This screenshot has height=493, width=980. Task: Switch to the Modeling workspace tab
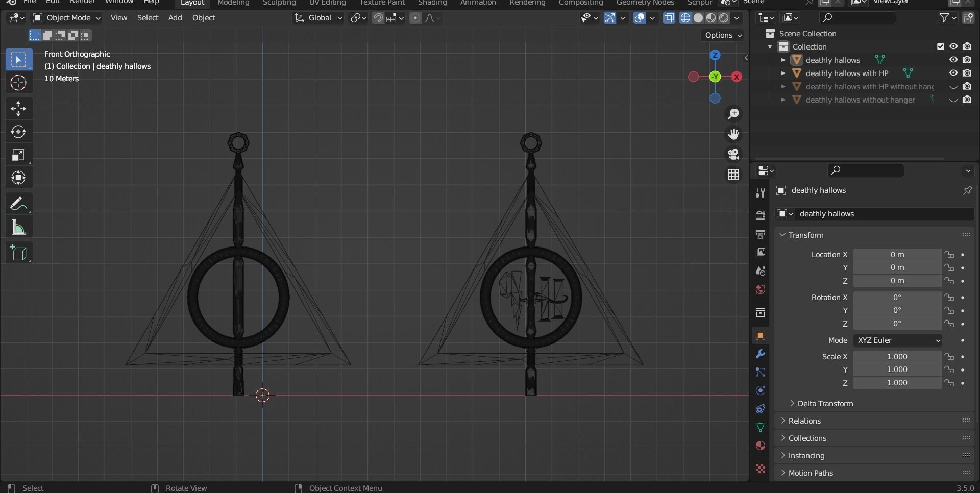[x=233, y=3]
